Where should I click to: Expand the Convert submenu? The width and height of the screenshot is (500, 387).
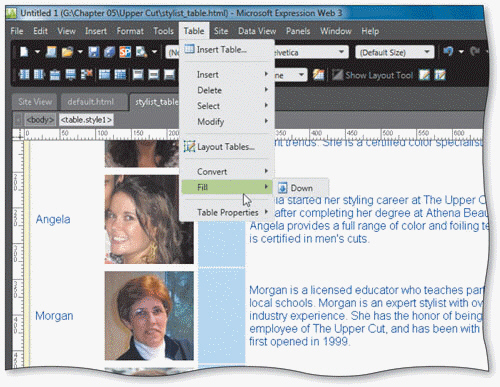pos(227,171)
